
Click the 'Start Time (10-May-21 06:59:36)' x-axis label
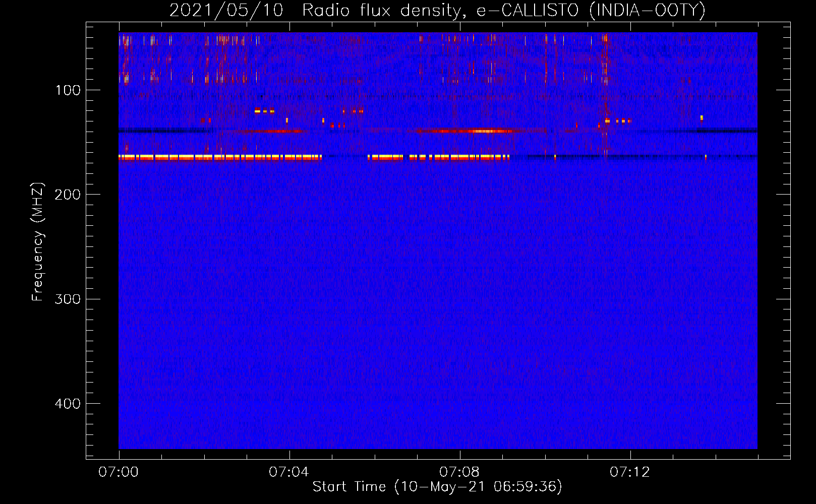click(x=437, y=487)
